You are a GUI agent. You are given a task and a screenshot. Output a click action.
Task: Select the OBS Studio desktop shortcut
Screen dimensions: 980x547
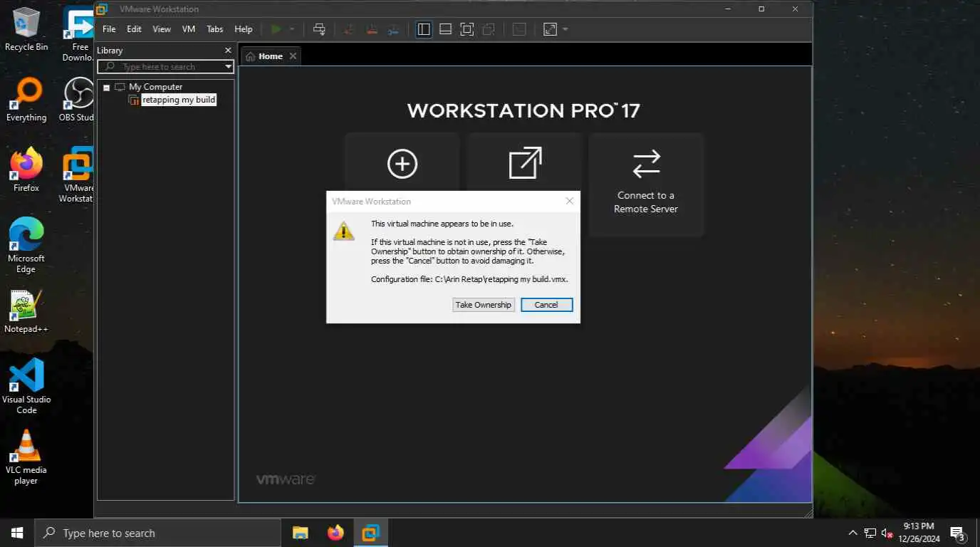77,100
